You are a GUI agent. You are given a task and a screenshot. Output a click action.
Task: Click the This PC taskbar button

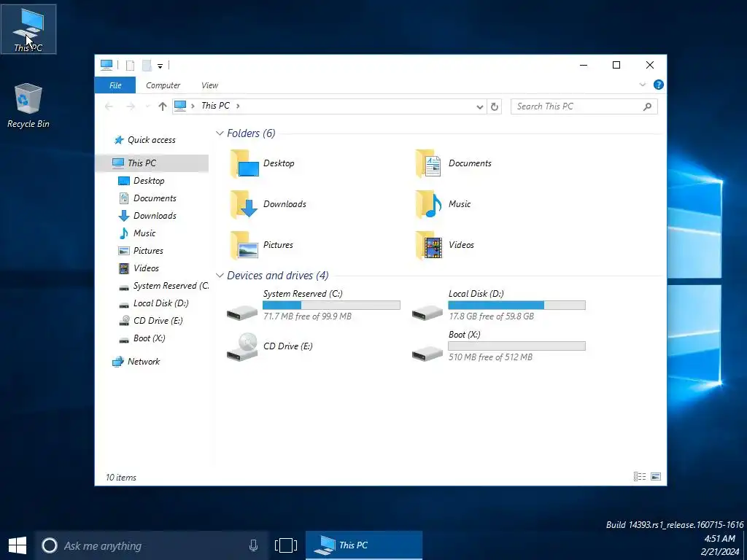coord(364,545)
